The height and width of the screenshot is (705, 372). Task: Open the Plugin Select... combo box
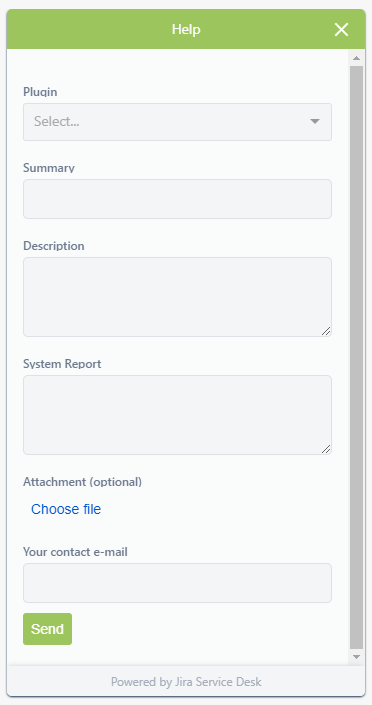177,122
